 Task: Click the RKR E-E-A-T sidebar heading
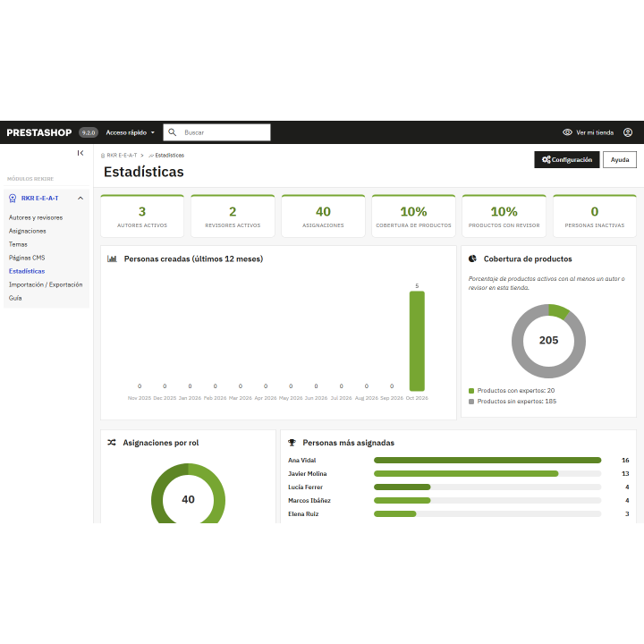pos(40,199)
